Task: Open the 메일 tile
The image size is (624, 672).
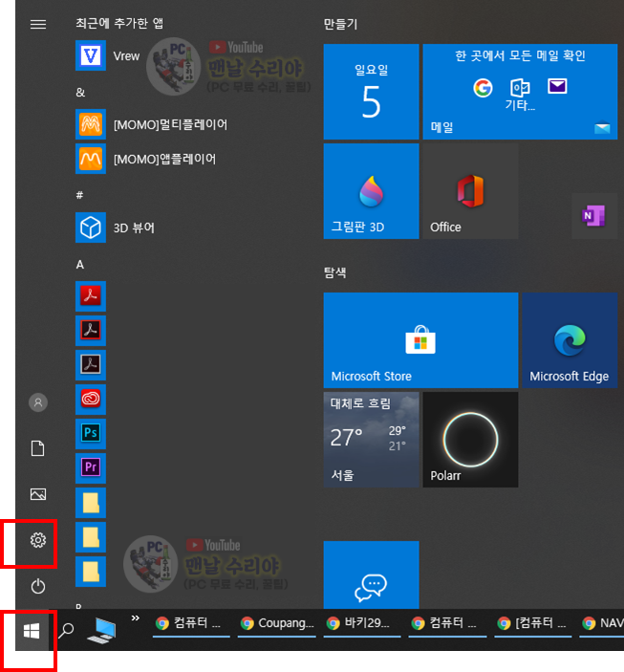Action: click(520, 92)
